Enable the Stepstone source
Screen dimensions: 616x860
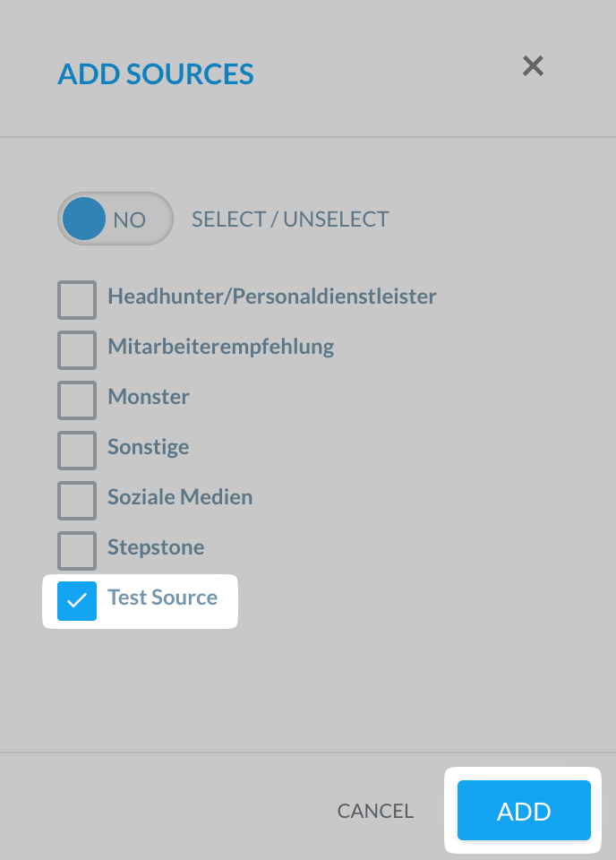tap(76, 551)
